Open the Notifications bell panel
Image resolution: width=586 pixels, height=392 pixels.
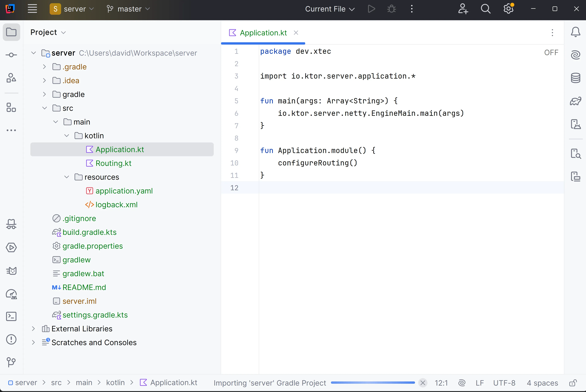tap(575, 32)
